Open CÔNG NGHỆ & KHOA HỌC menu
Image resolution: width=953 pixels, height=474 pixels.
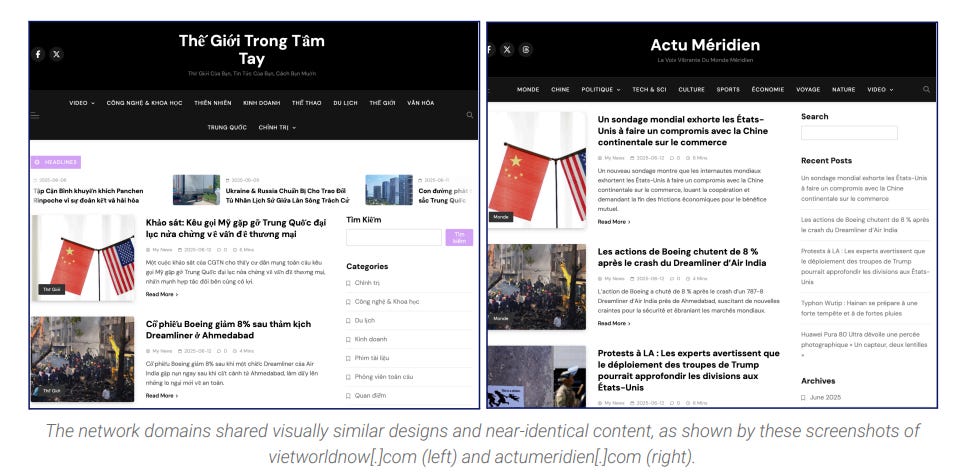144,103
